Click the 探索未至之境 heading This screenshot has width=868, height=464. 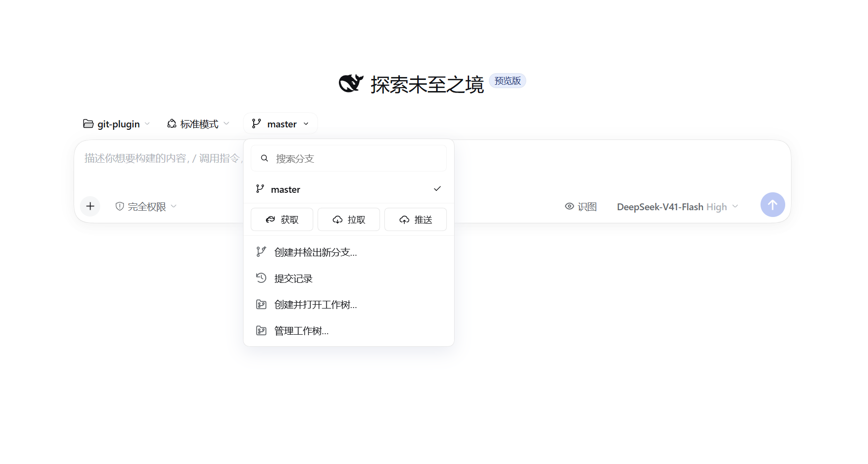click(x=427, y=84)
